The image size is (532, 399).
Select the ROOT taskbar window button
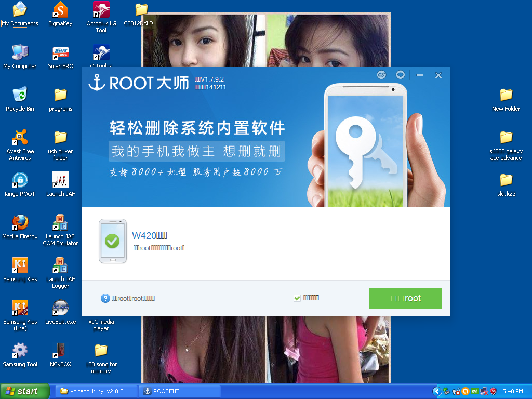pos(180,391)
